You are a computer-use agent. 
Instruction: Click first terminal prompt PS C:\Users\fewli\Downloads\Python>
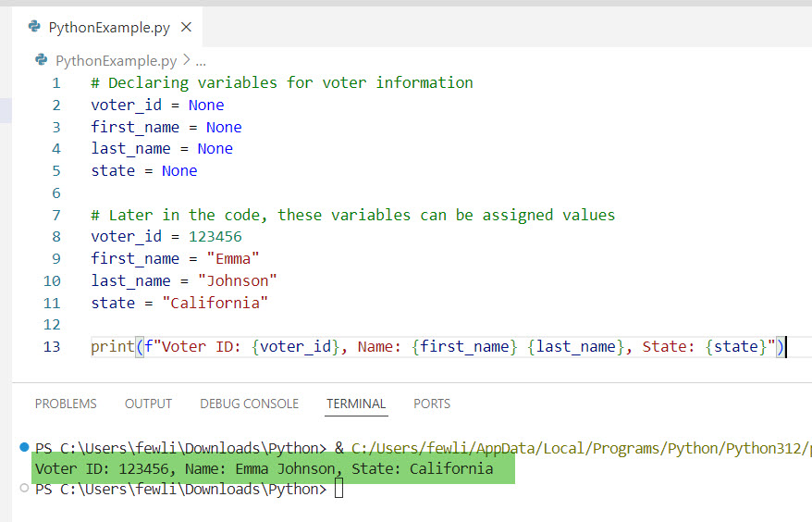coord(180,448)
